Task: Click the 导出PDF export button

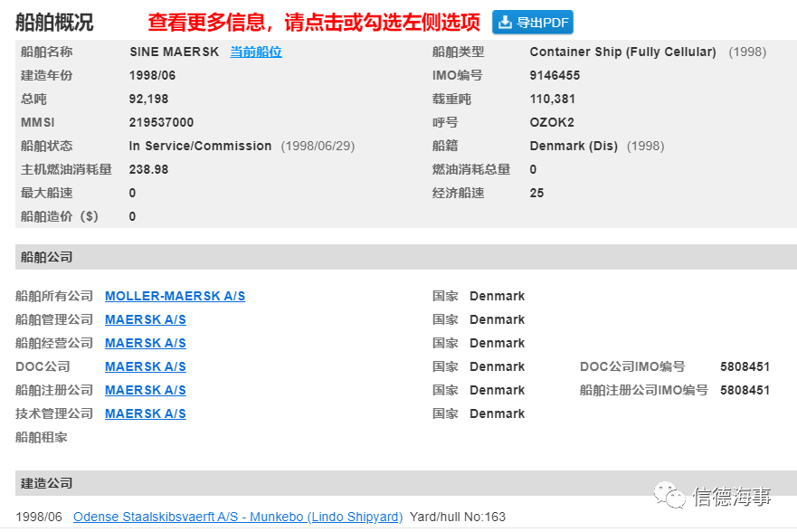Action: point(532,23)
